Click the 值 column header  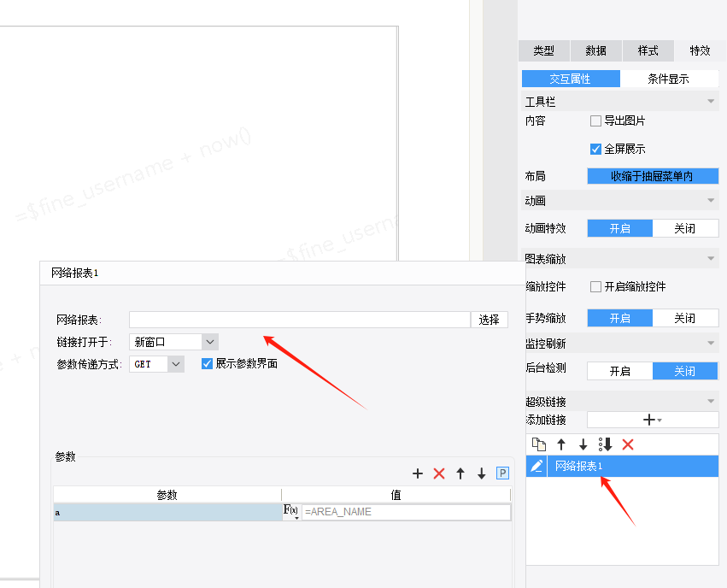pos(396,495)
